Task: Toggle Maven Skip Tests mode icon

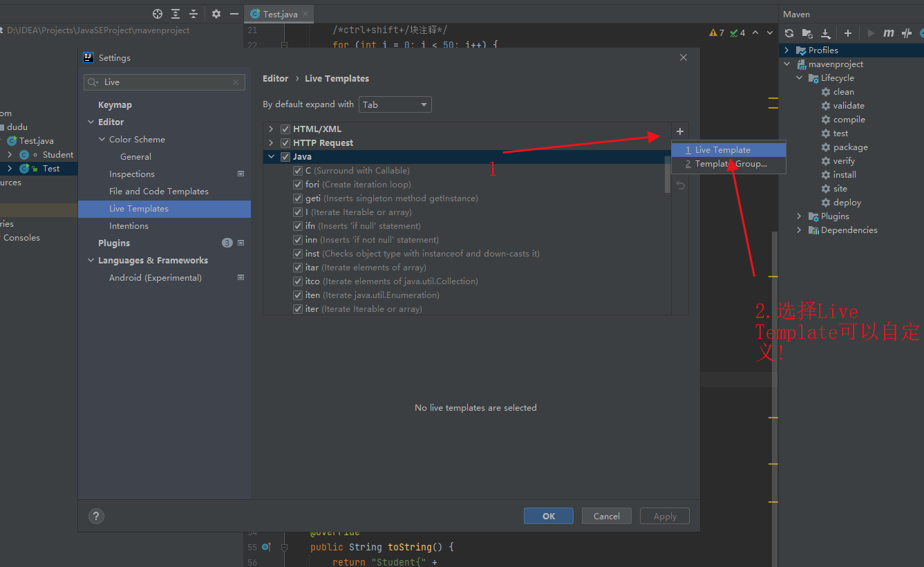Action: coord(907,33)
